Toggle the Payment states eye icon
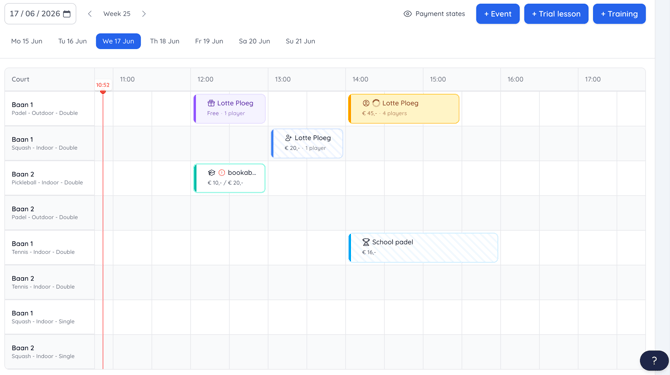Image resolution: width=670 pixels, height=375 pixels. pyautogui.click(x=408, y=14)
